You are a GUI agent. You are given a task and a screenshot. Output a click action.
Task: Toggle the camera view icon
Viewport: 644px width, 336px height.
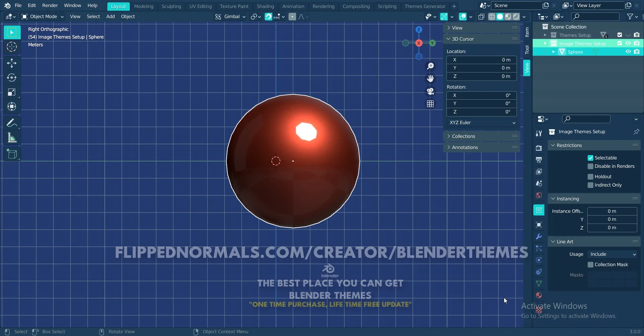(x=430, y=91)
